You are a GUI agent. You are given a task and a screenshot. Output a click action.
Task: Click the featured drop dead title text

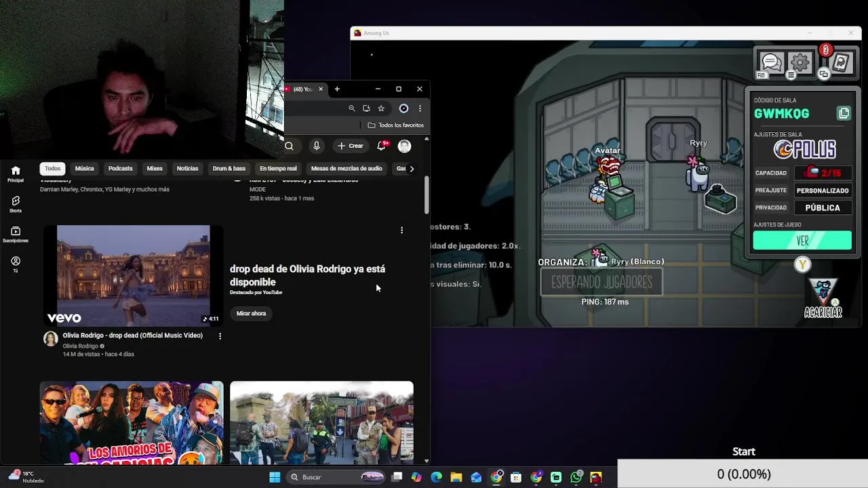(307, 275)
